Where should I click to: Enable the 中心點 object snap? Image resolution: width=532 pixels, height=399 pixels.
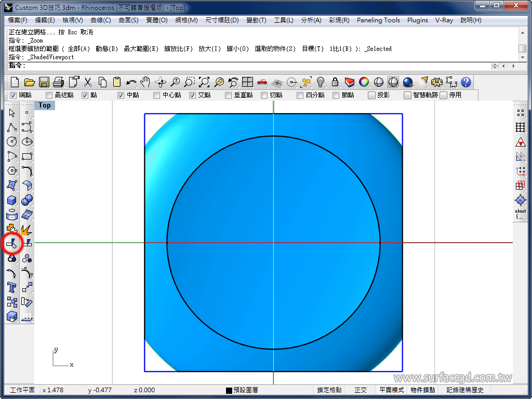pos(156,96)
